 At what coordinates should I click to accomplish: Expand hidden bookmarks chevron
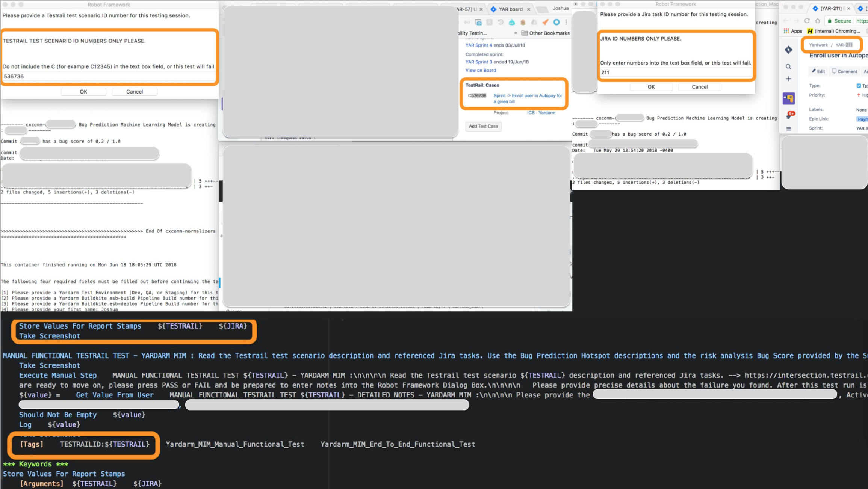pyautogui.click(x=516, y=33)
